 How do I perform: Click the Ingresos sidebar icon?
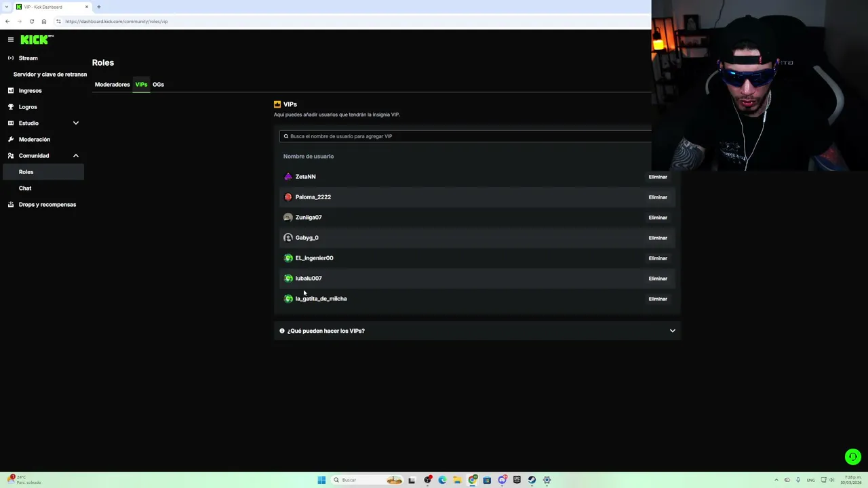pos(11,91)
